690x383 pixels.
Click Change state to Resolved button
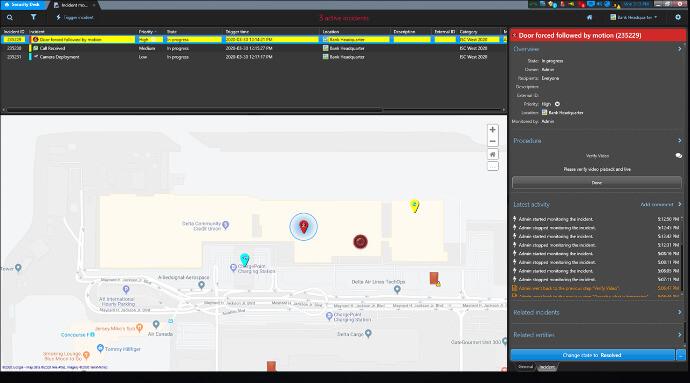(592, 355)
